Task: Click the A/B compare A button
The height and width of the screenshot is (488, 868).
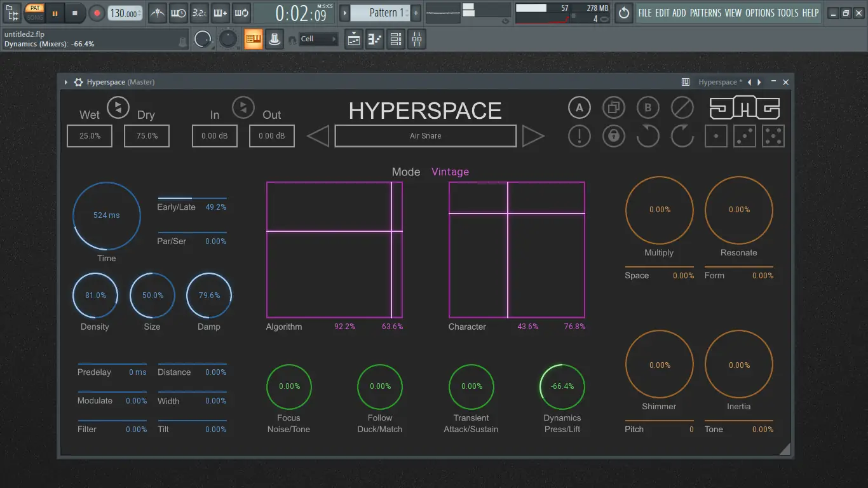Action: tap(579, 107)
